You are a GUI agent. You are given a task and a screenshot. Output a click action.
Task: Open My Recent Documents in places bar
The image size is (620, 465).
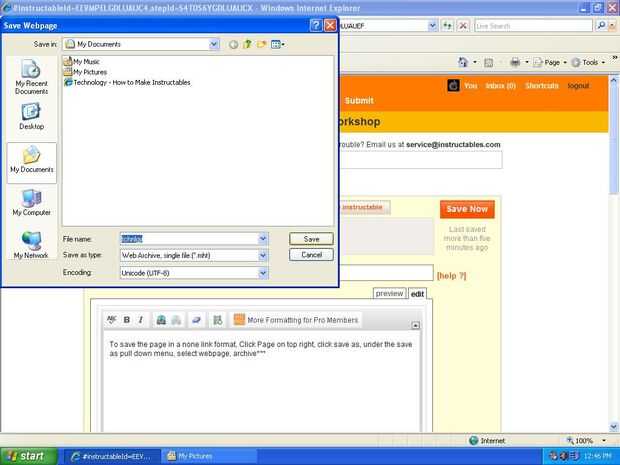pos(31,77)
